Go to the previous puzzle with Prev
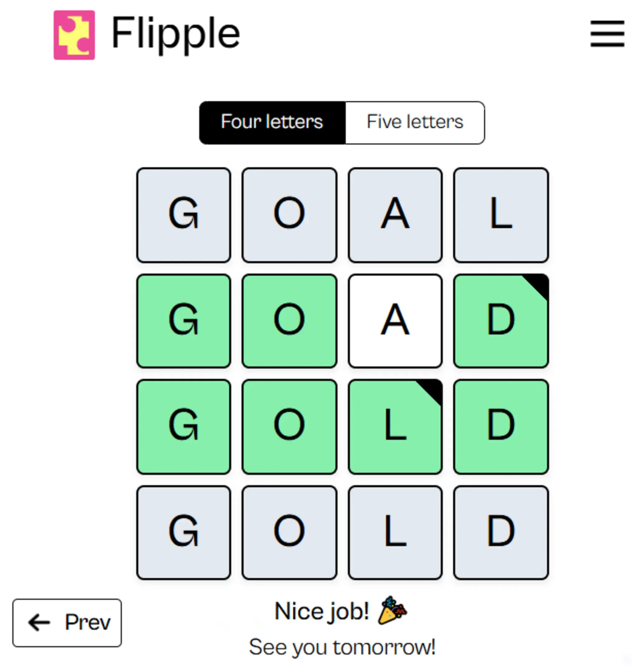 coord(67,623)
